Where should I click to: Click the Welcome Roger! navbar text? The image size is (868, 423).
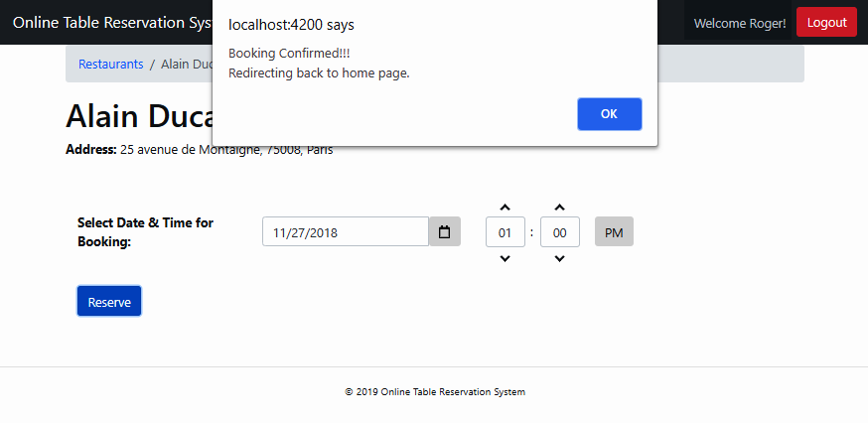[x=739, y=23]
